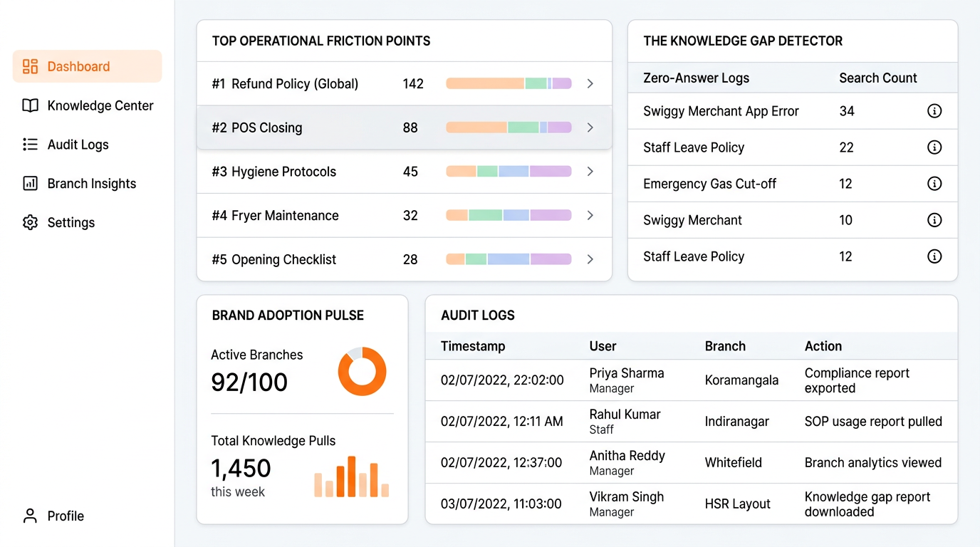Expand the Refund Policy (Global) friction point
This screenshot has height=547, width=980.
pyautogui.click(x=590, y=83)
